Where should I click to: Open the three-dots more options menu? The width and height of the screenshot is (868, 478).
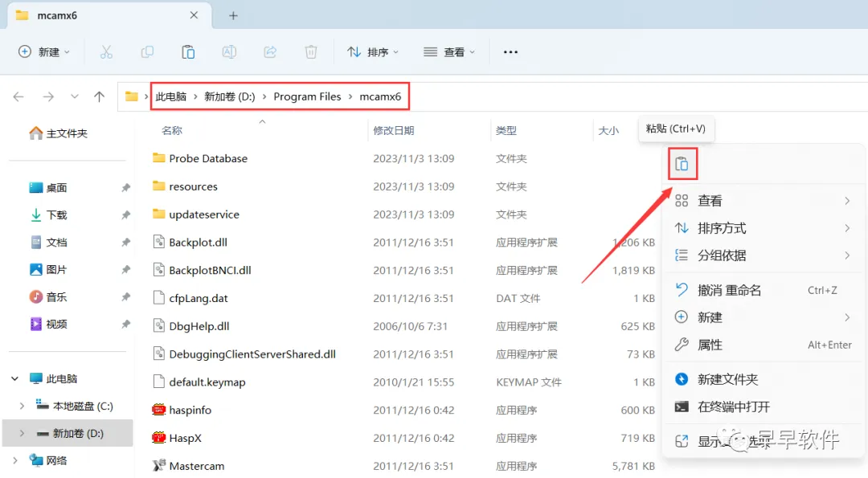pyautogui.click(x=510, y=52)
